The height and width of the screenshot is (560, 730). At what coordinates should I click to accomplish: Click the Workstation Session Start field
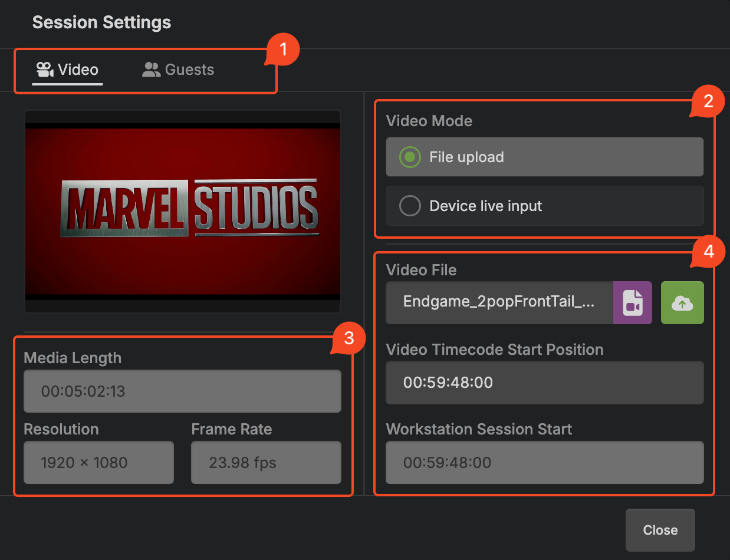[x=544, y=462]
